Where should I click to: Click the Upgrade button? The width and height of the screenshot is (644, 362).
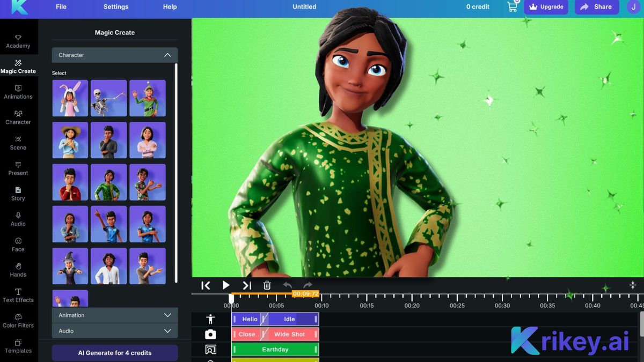click(546, 7)
